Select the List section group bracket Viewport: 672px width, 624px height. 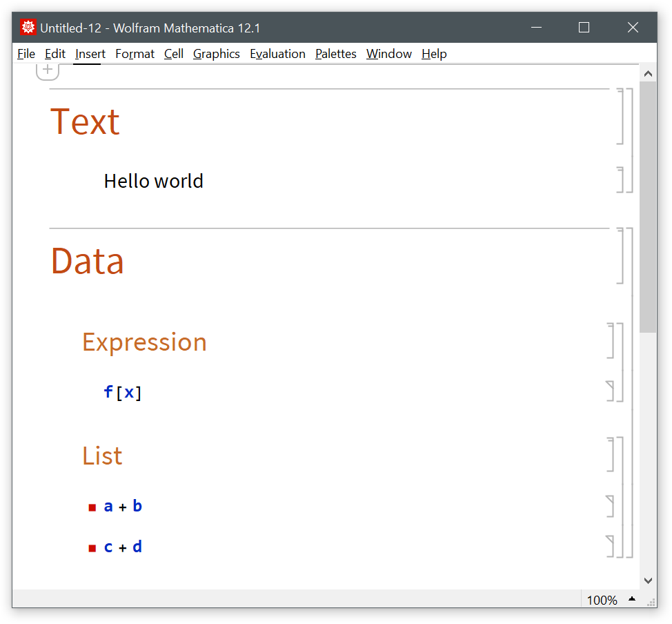pos(620,496)
